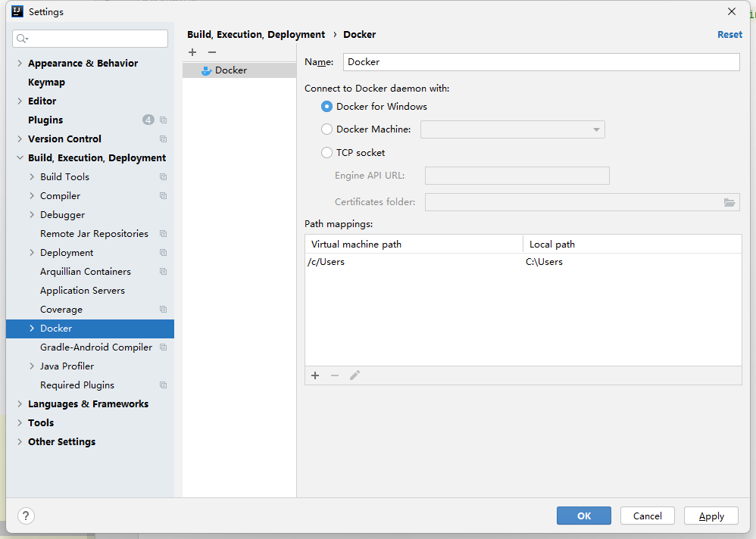Select the Docker whale icon in the list
This screenshot has width=756, height=539.
pyautogui.click(x=206, y=70)
